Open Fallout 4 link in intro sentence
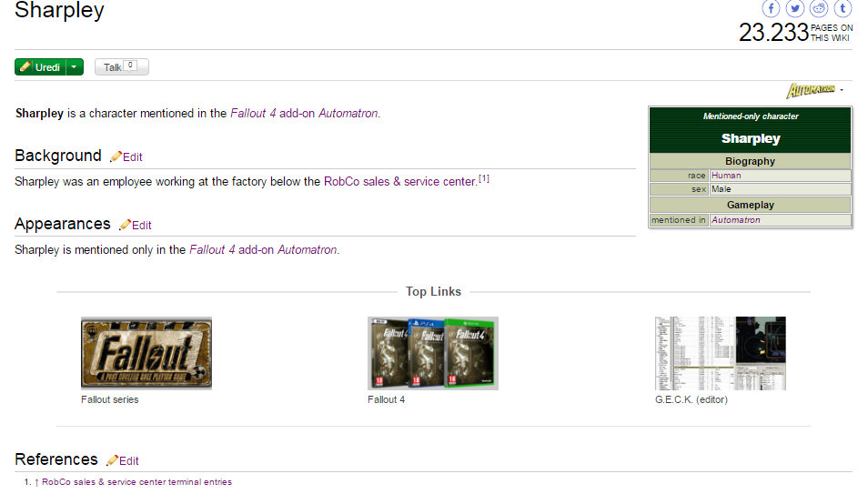The width and height of the screenshot is (868, 494). [253, 114]
